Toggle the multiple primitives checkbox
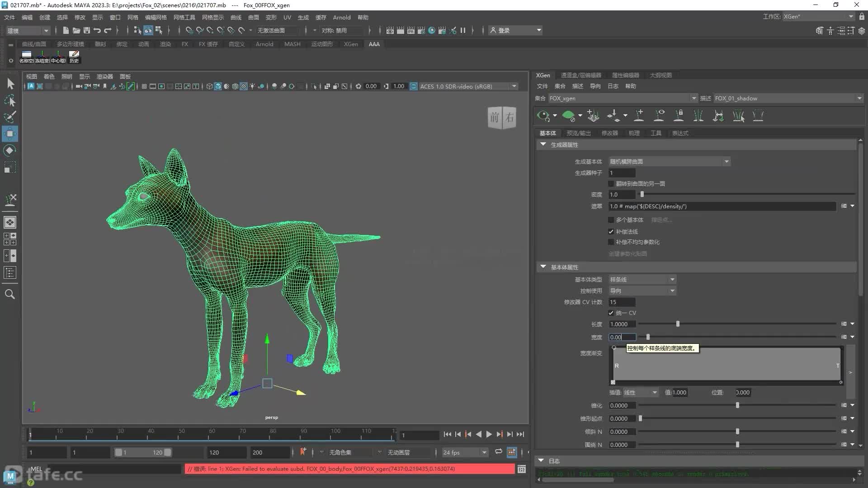The width and height of the screenshot is (868, 488). 611,220
